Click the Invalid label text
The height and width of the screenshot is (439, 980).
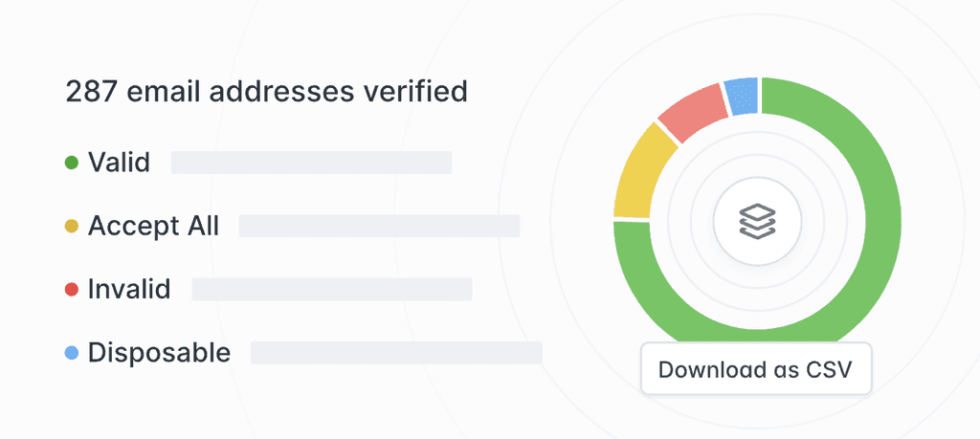(x=129, y=289)
